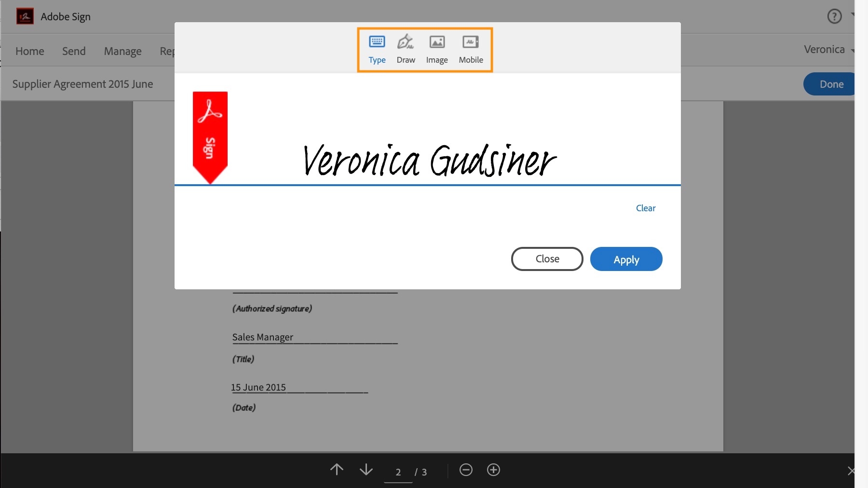The height and width of the screenshot is (488, 868).
Task: Select the Mobile signature option
Action: coord(471,48)
